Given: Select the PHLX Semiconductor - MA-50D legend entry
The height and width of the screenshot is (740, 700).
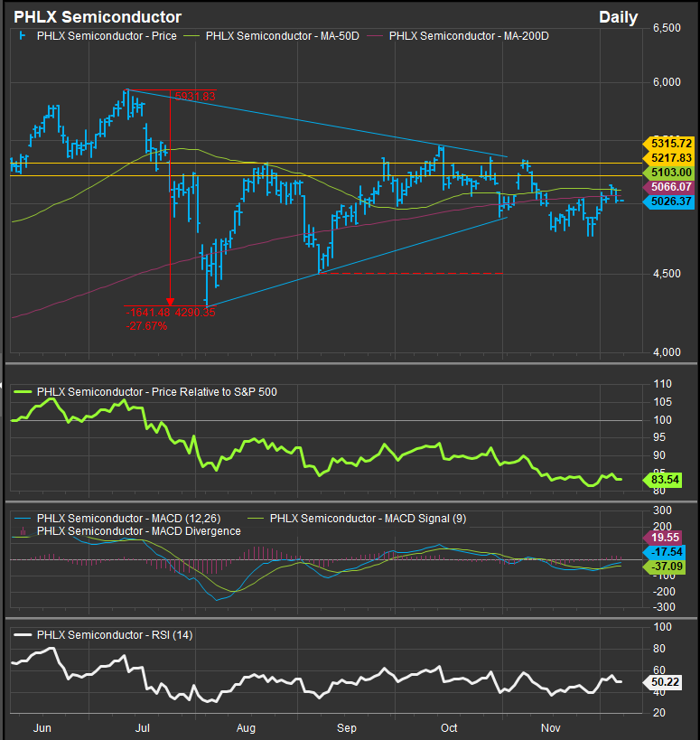Looking at the screenshot, I should point(282,36).
